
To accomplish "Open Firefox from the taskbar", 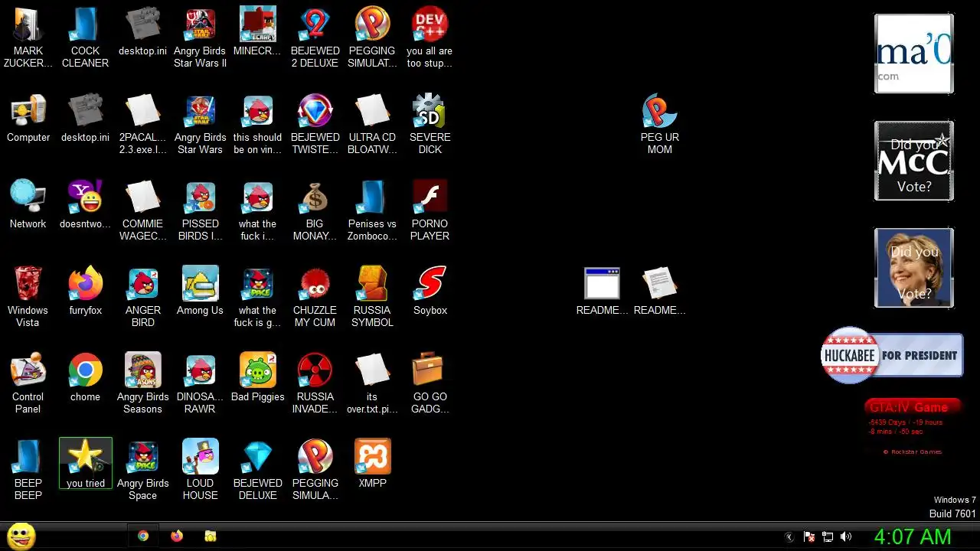I will coord(177,536).
